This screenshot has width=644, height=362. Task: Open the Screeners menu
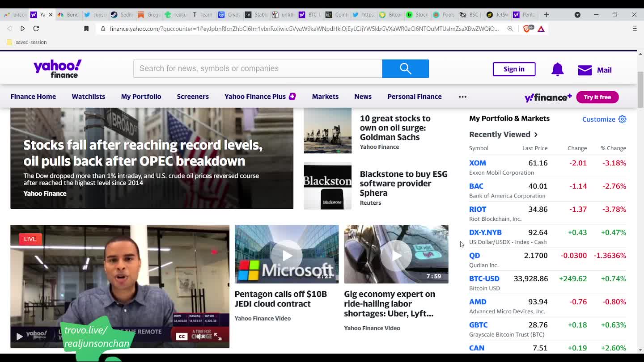193,97
